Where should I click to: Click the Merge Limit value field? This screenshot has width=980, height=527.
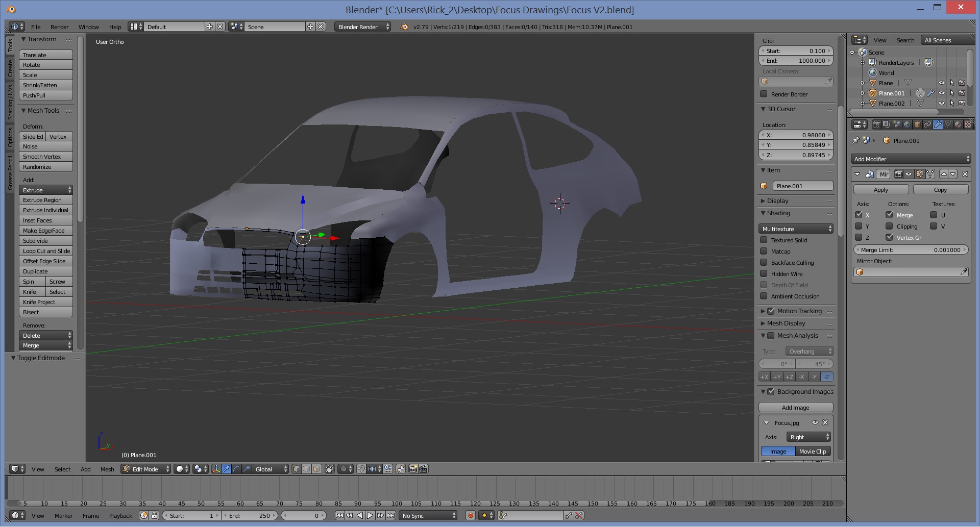(911, 250)
